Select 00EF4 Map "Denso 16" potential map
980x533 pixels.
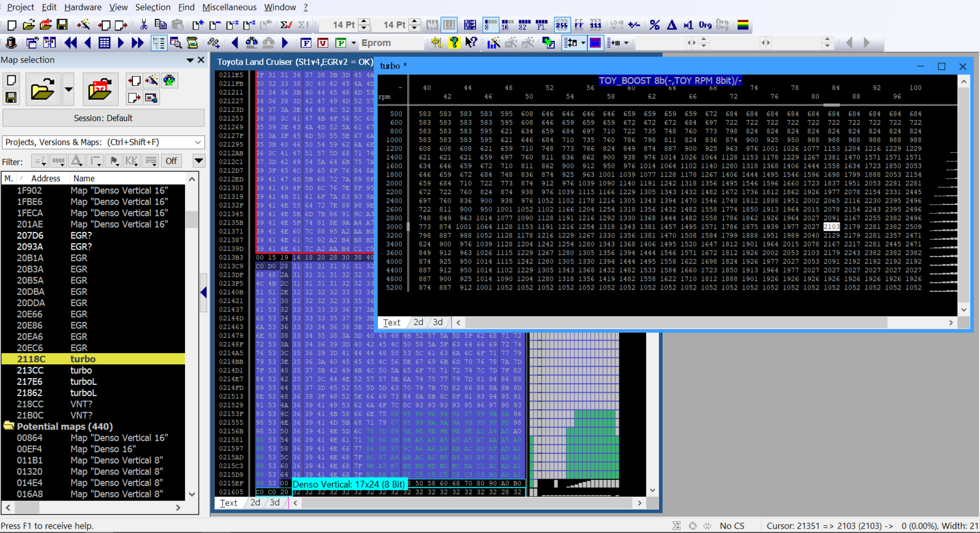pyautogui.click(x=93, y=449)
